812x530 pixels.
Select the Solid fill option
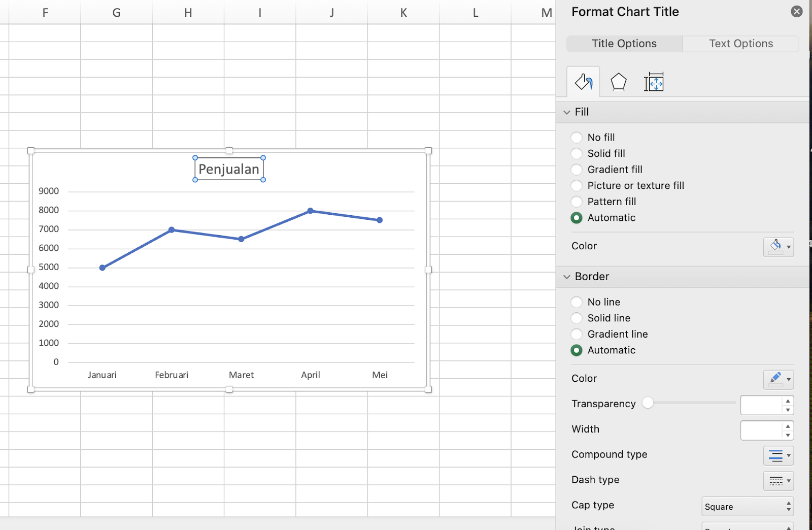[x=577, y=153]
